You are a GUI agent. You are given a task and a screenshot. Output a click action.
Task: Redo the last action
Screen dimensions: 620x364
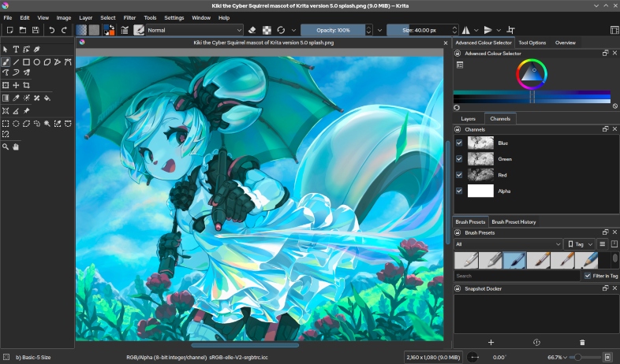[x=64, y=30]
